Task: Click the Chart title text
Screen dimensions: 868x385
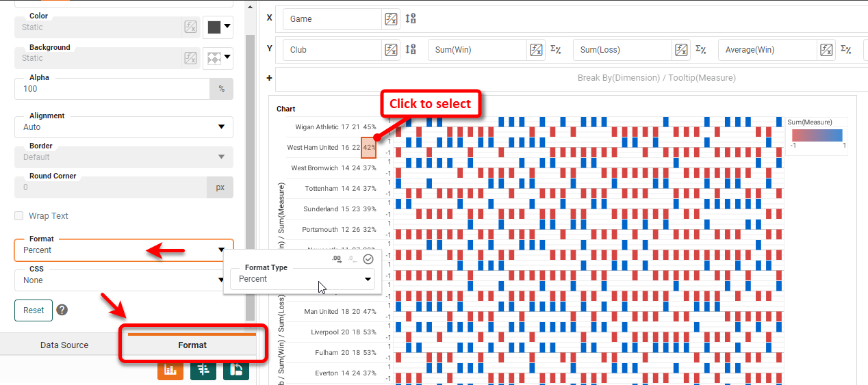Action: pyautogui.click(x=286, y=109)
